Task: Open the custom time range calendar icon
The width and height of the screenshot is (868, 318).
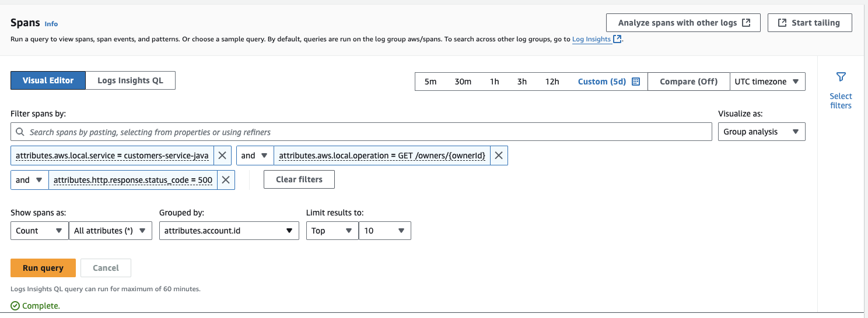Action: (636, 82)
